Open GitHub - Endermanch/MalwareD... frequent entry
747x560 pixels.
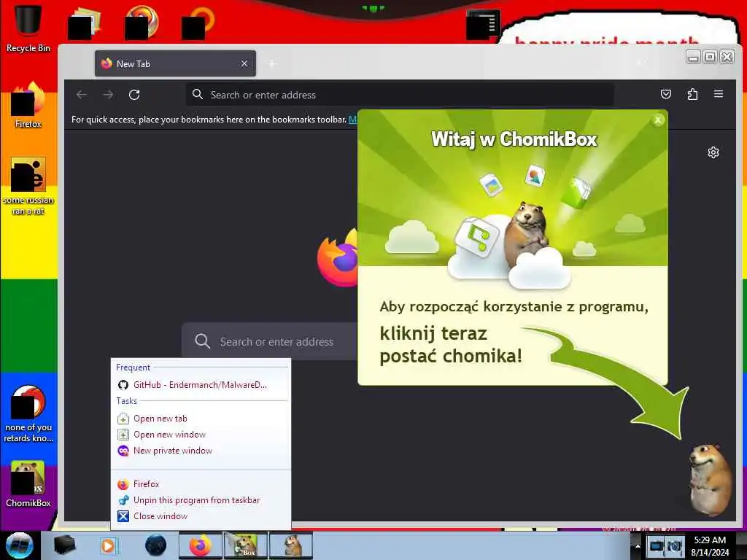pos(200,385)
